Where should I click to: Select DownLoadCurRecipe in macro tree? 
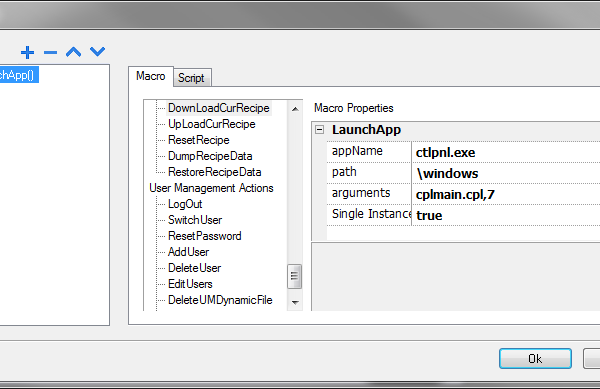pos(218,108)
